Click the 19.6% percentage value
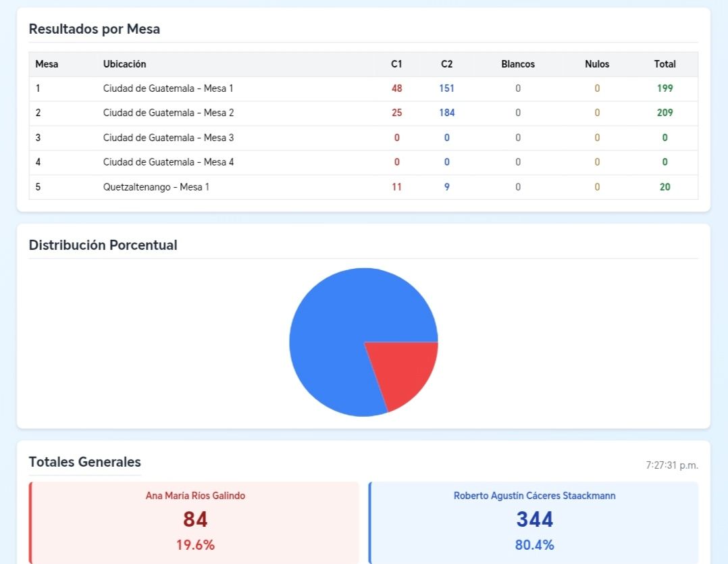Screen dimensions: 728x564 pyautogui.click(x=195, y=545)
